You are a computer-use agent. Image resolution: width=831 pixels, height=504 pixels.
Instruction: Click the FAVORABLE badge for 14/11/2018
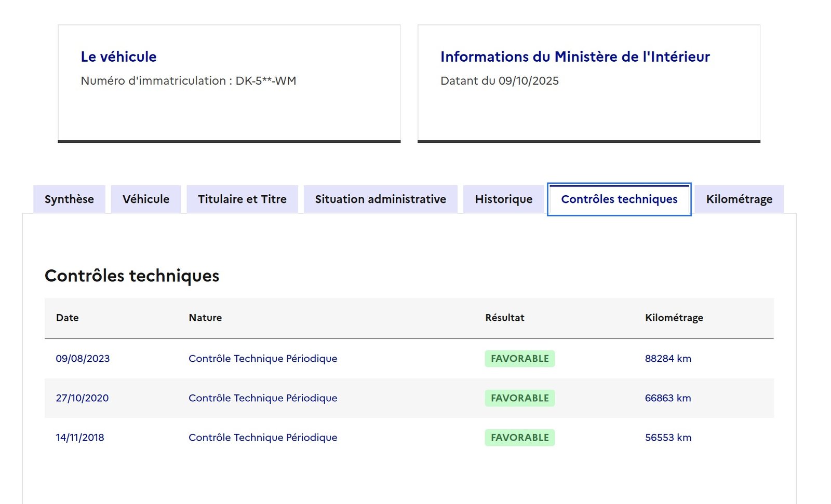(x=519, y=438)
